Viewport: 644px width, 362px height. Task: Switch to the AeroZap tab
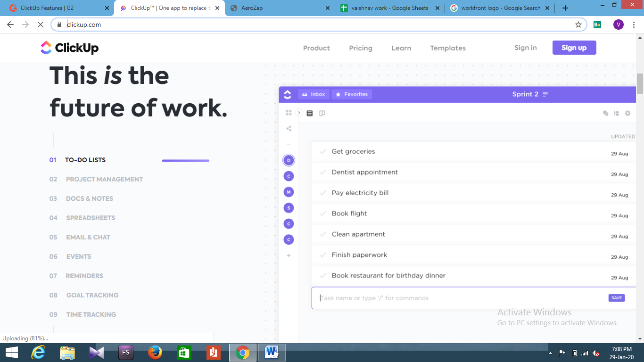(x=279, y=8)
